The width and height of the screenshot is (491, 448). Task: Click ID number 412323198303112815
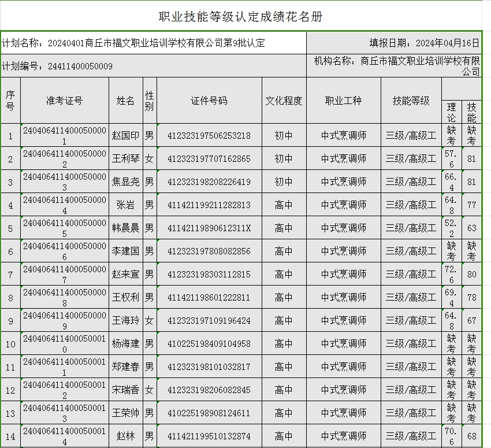click(209, 274)
